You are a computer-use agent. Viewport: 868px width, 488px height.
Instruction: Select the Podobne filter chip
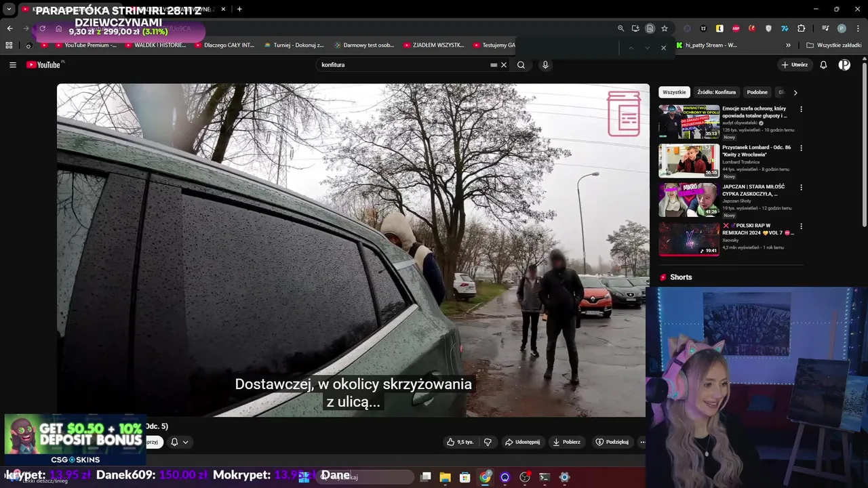(x=757, y=92)
